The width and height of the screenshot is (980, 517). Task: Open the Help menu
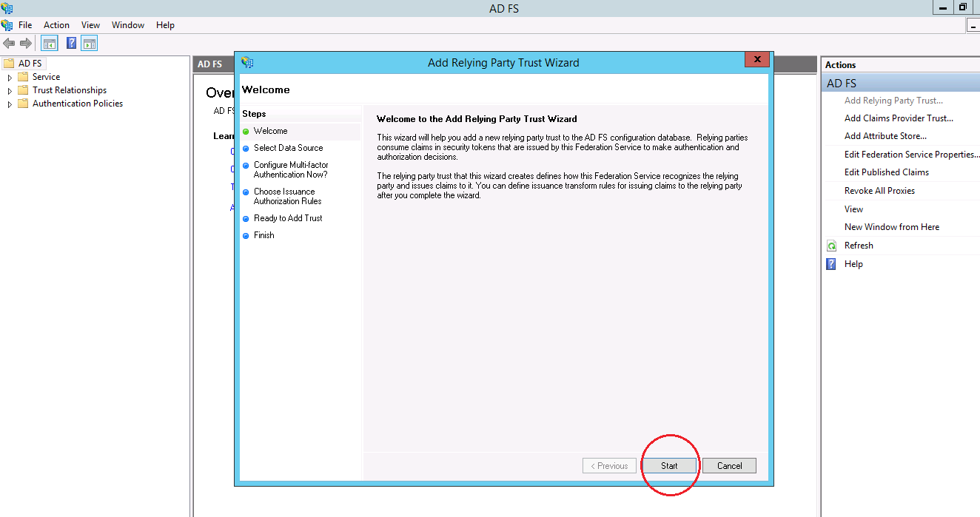coord(165,25)
